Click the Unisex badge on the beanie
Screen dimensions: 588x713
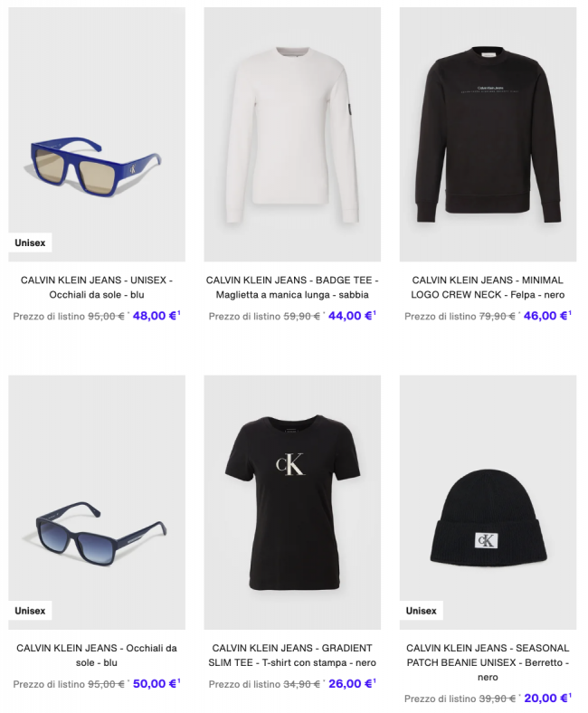click(x=422, y=611)
